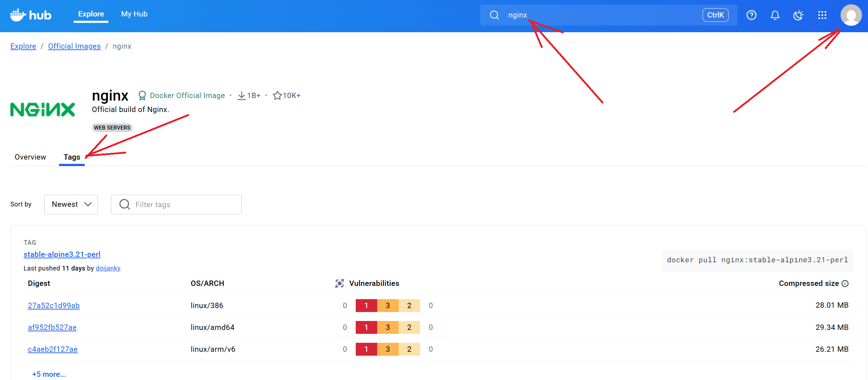
Task: Click the 10K+ stars count
Action: 291,96
